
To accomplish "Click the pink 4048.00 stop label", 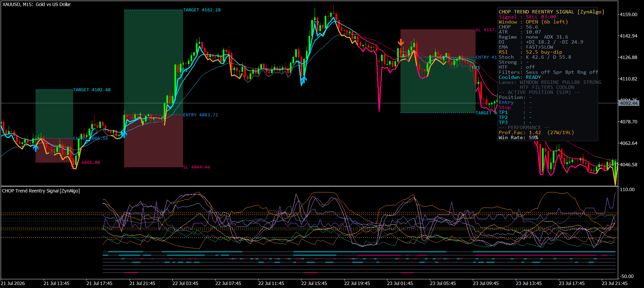I will (x=91, y=163).
